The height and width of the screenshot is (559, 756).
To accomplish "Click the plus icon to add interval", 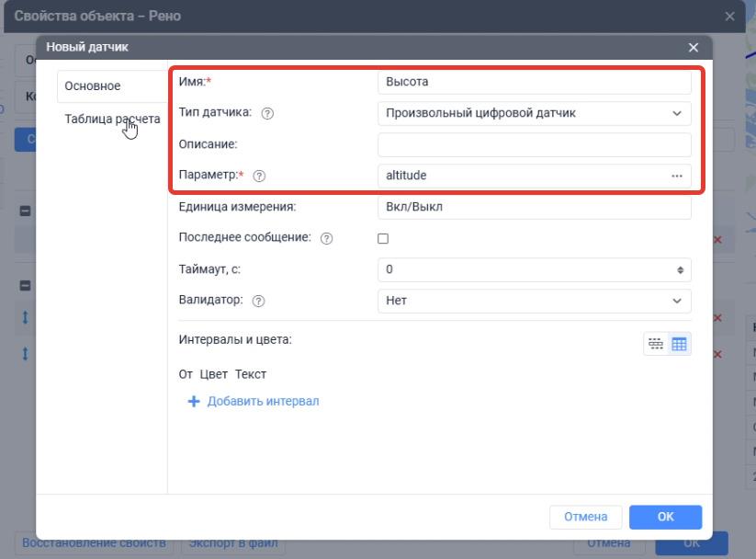I will click(193, 401).
